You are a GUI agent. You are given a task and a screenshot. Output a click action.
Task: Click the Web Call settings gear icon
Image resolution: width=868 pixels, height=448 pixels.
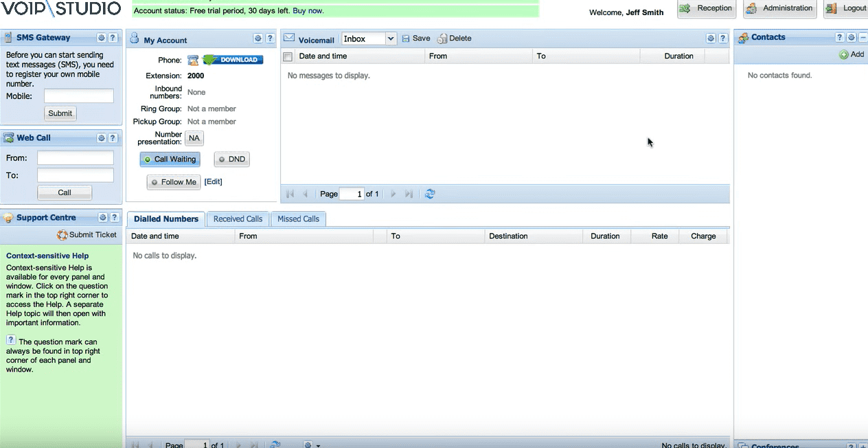pyautogui.click(x=102, y=138)
